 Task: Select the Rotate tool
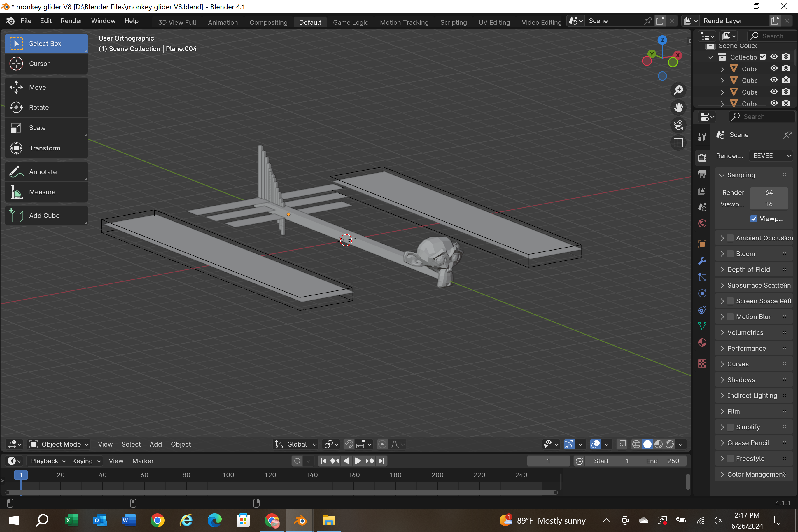pos(46,108)
